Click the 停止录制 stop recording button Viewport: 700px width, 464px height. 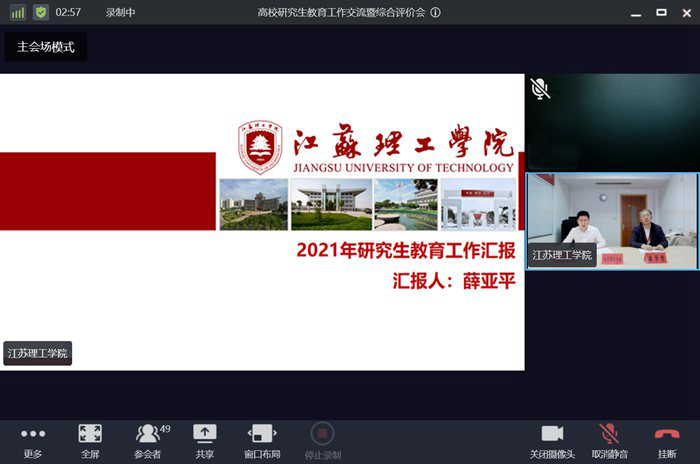pos(322,441)
